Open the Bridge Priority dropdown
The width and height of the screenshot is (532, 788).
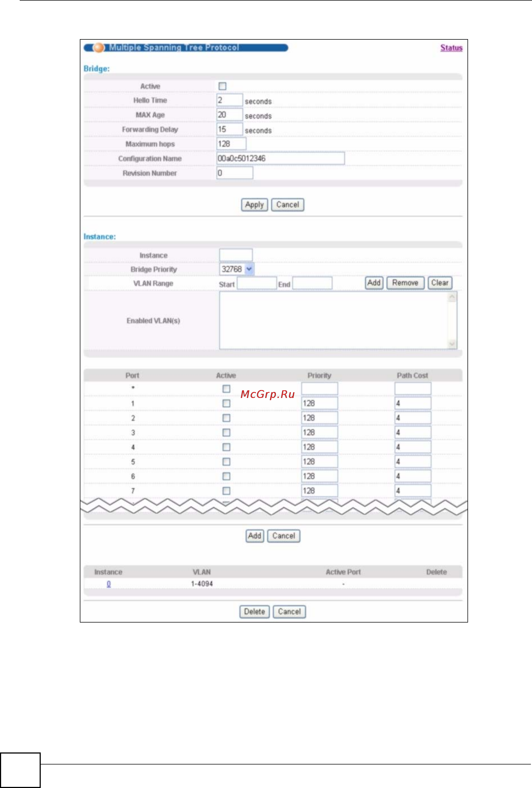click(236, 269)
